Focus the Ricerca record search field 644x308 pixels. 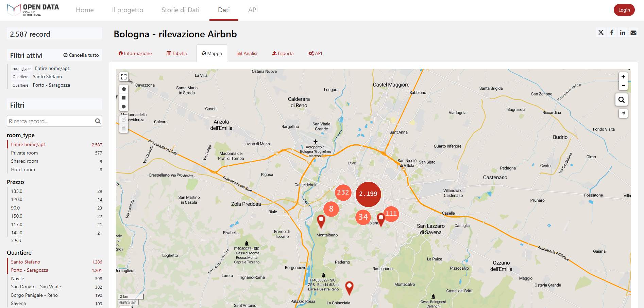click(51, 121)
